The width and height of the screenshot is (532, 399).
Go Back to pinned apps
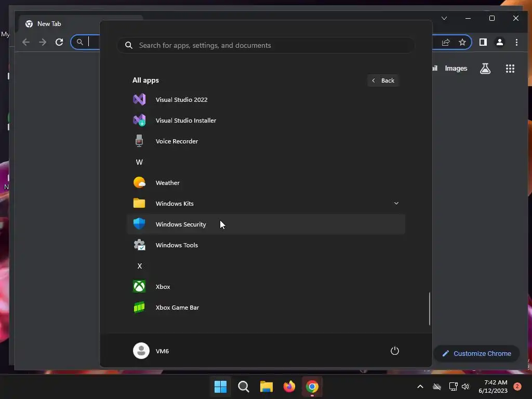(x=383, y=81)
